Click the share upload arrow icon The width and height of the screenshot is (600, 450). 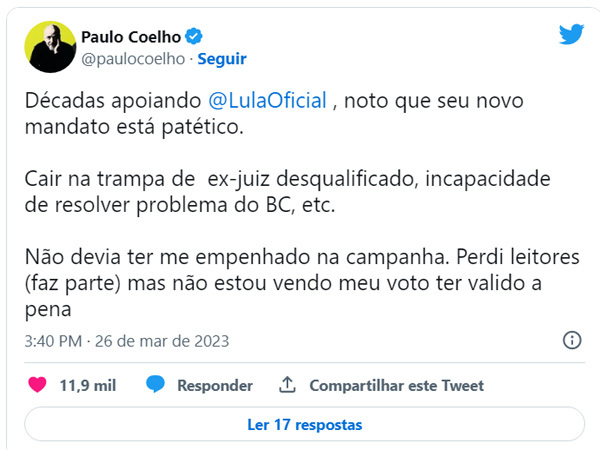point(287,385)
